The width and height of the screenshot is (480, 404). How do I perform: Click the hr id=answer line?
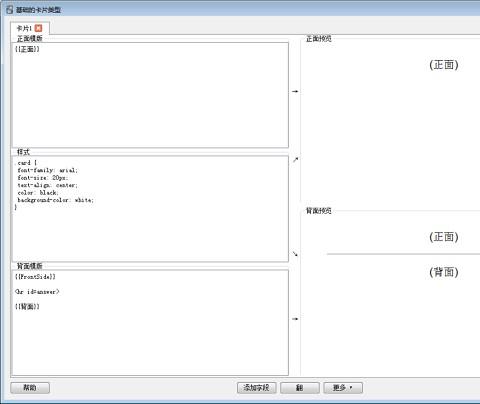tap(37, 292)
